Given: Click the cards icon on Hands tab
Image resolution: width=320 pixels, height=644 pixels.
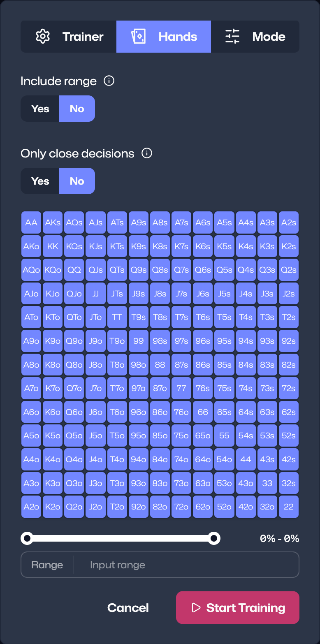Looking at the screenshot, I should point(138,37).
